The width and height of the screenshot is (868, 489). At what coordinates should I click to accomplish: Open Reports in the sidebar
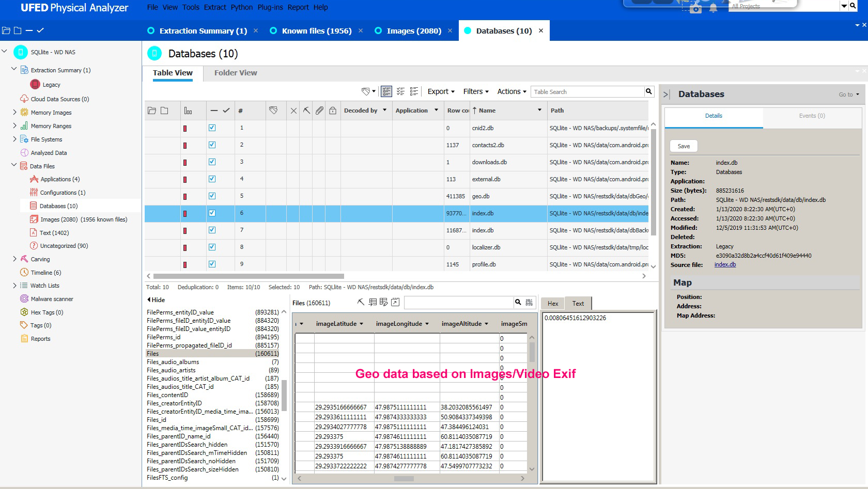pyautogui.click(x=40, y=339)
